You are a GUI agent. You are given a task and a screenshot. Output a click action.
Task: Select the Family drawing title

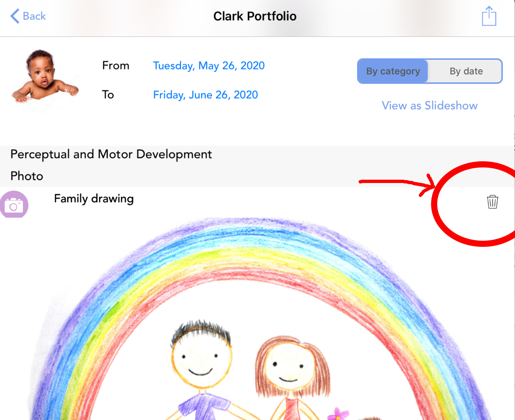tap(94, 199)
